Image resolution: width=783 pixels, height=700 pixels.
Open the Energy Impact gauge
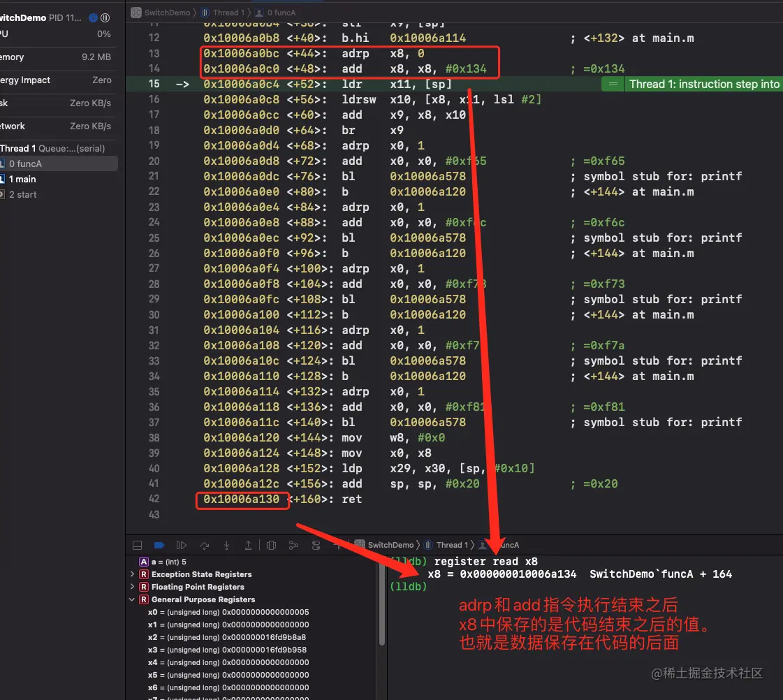coord(56,80)
